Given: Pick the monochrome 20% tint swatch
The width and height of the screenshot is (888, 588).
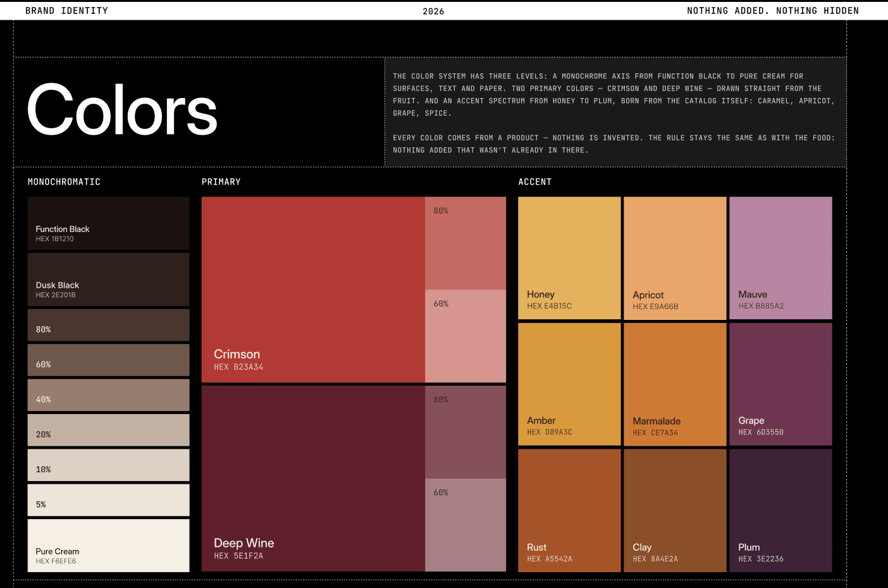Looking at the screenshot, I should (108, 430).
